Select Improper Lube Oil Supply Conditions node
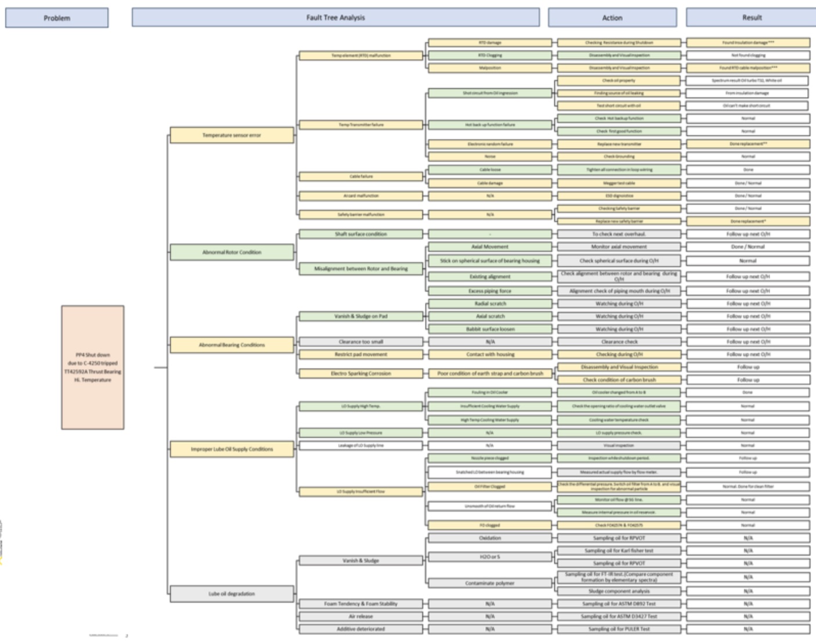The height and width of the screenshot is (644, 816). click(x=232, y=449)
